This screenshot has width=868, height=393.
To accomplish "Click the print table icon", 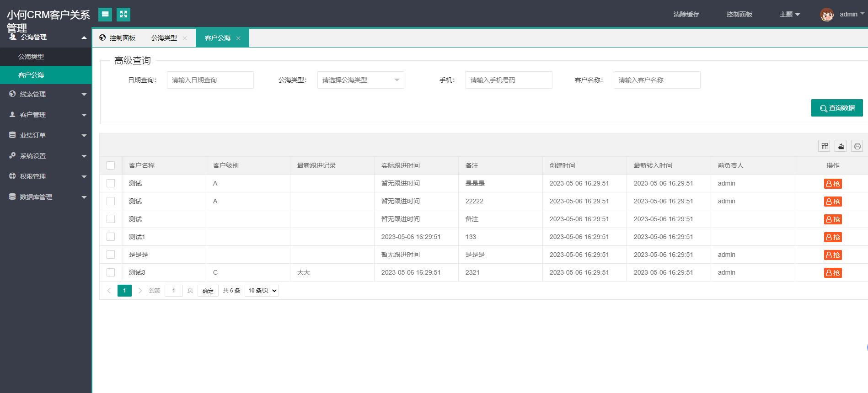I will click(857, 146).
